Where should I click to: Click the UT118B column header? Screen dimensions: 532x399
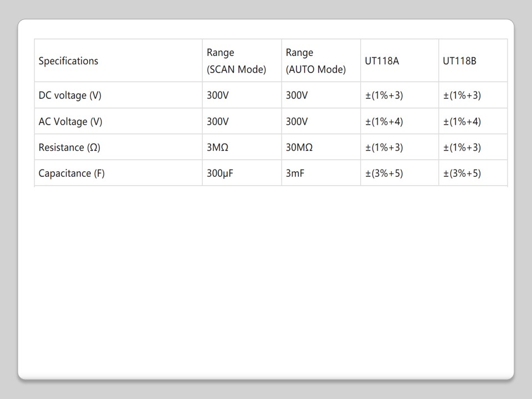pyautogui.click(x=459, y=61)
